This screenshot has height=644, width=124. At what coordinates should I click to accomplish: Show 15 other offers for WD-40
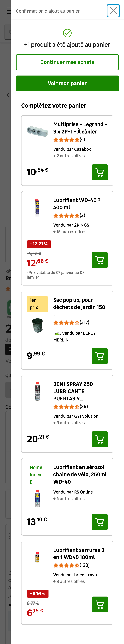click(x=70, y=232)
